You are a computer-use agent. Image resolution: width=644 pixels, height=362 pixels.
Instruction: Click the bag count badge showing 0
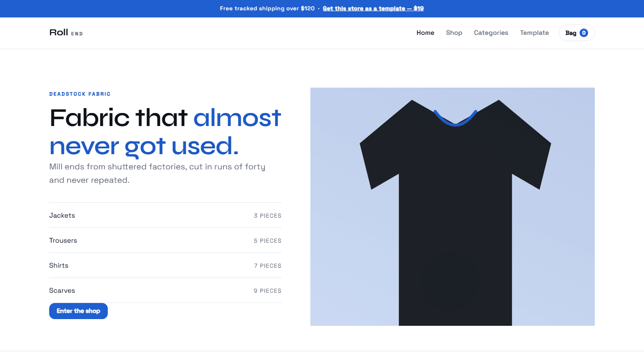pyautogui.click(x=584, y=33)
